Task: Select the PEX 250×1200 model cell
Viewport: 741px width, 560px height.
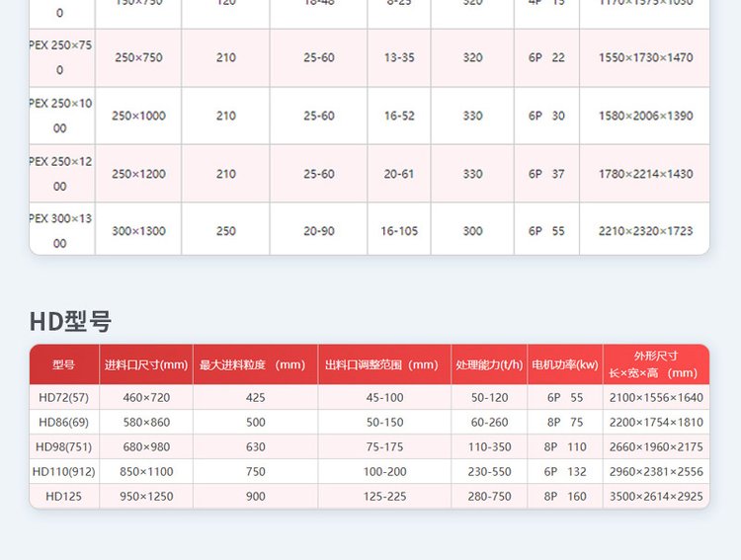Action: [x=61, y=173]
